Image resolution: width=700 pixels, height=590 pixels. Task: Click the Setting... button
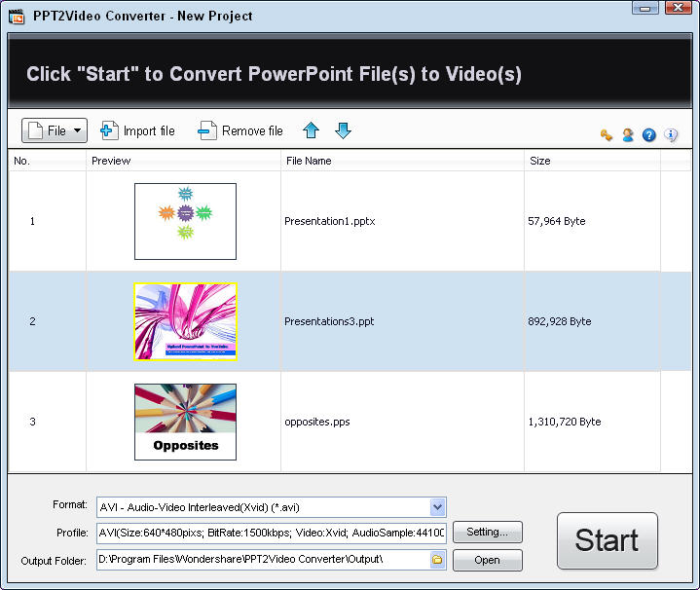click(x=487, y=533)
